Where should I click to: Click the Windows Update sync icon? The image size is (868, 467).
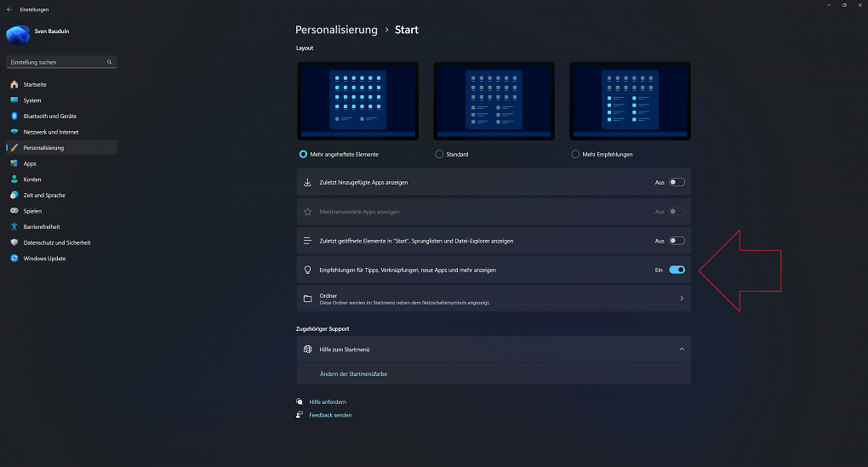(14, 259)
